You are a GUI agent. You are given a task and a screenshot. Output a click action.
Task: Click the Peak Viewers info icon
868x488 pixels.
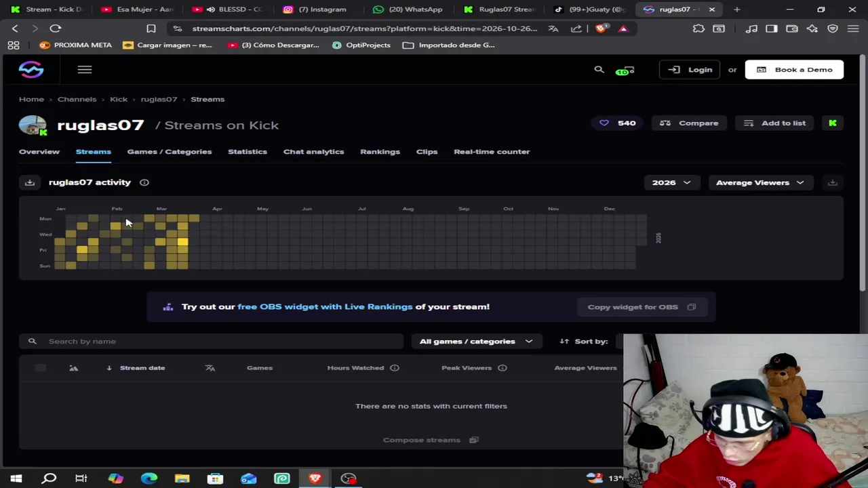(x=502, y=368)
